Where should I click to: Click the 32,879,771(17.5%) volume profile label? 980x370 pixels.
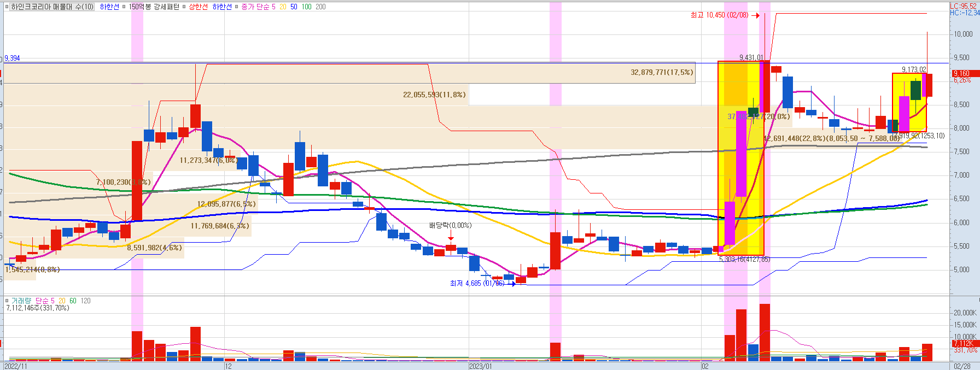click(662, 72)
